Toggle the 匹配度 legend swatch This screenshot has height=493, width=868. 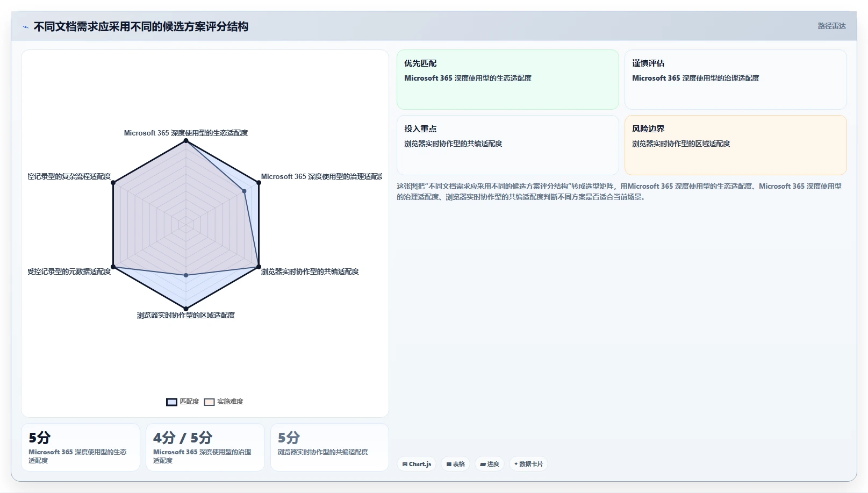click(x=171, y=402)
